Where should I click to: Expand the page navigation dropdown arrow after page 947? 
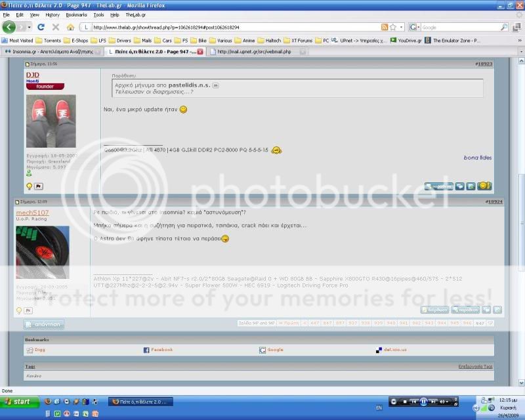[490, 323]
